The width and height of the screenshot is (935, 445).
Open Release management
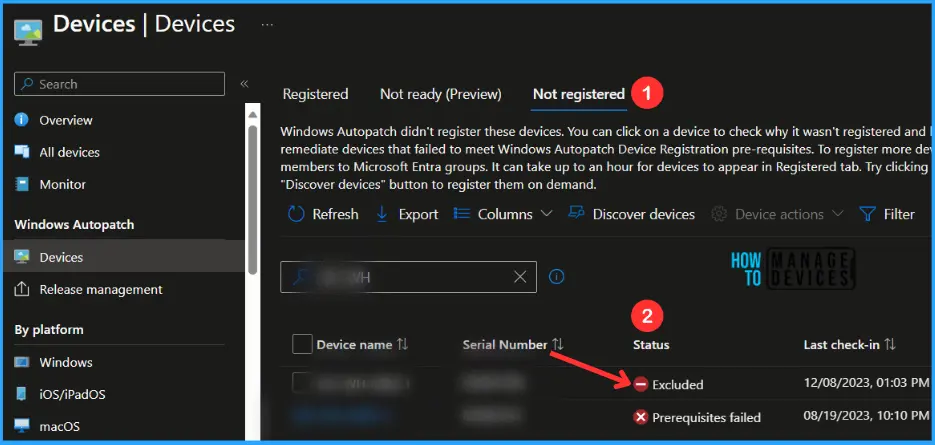click(101, 289)
